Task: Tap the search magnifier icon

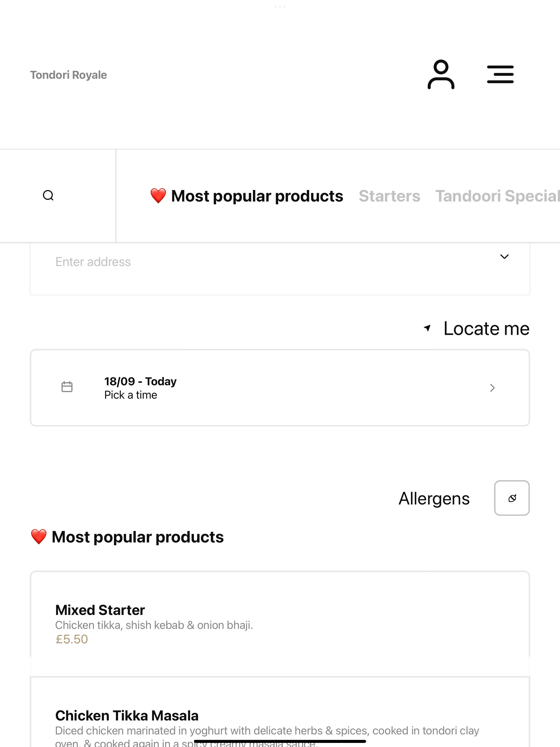Action: (48, 195)
